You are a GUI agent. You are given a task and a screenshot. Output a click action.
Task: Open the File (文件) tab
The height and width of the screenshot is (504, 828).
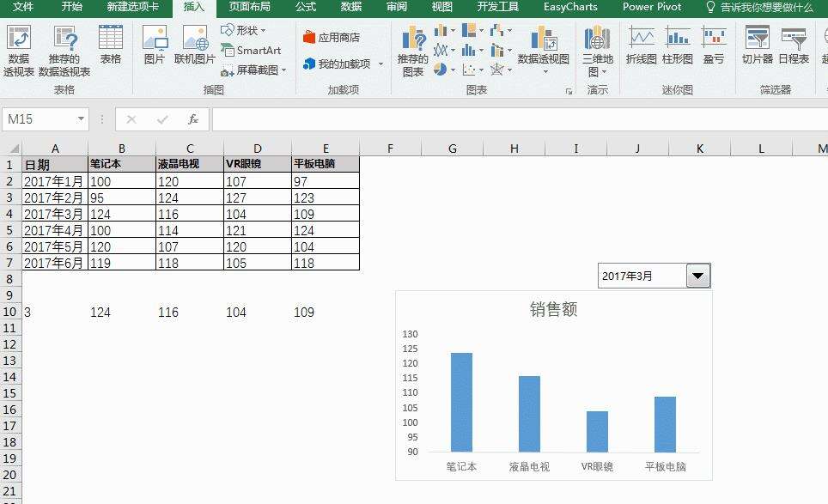pos(22,7)
